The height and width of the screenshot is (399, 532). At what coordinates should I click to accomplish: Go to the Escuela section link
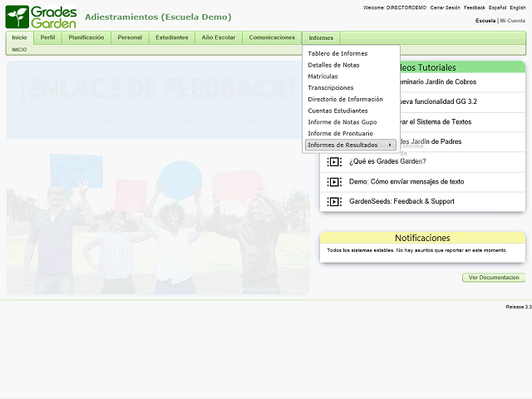485,21
